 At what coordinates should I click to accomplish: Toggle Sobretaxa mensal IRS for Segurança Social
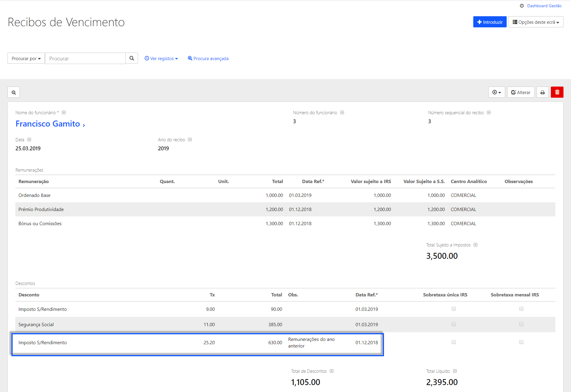point(521,324)
